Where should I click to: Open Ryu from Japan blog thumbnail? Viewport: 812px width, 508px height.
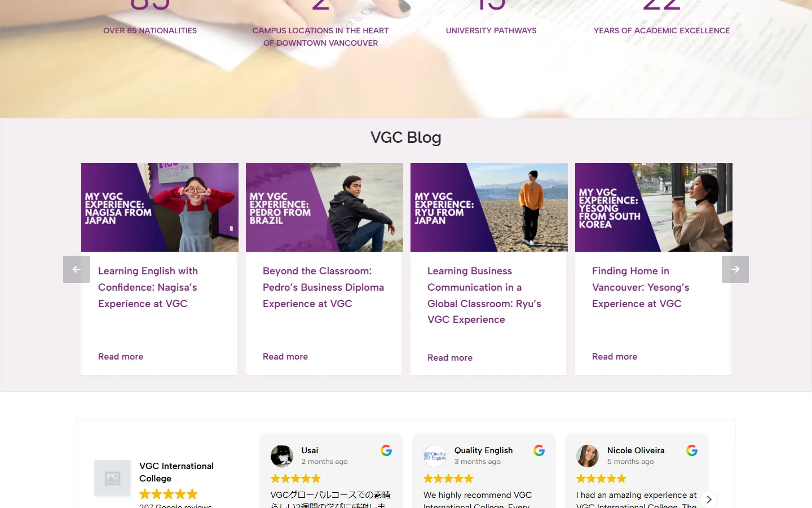tap(489, 207)
